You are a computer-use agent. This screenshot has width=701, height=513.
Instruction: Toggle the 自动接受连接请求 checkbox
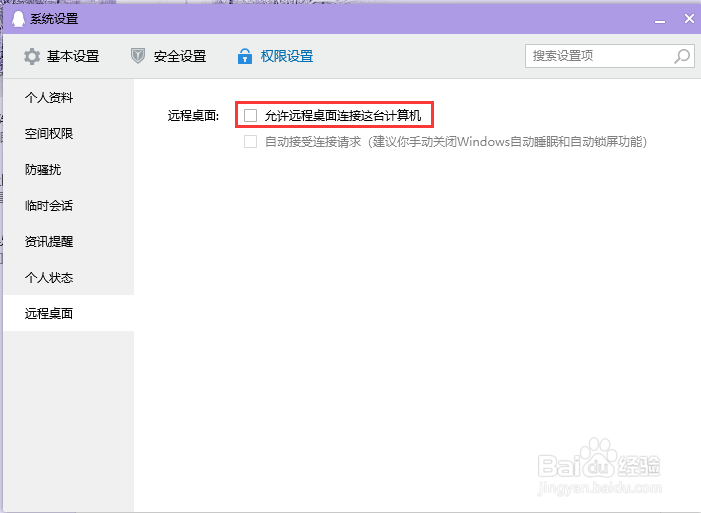coord(250,142)
